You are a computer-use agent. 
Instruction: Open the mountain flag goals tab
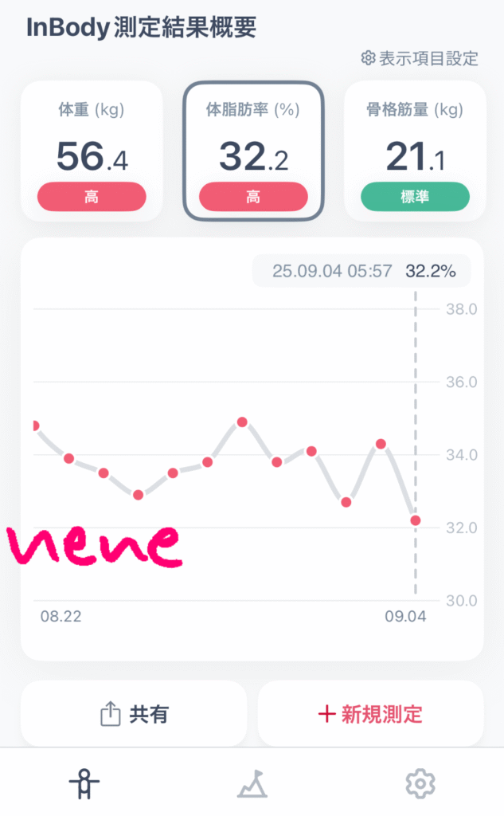[x=252, y=784]
